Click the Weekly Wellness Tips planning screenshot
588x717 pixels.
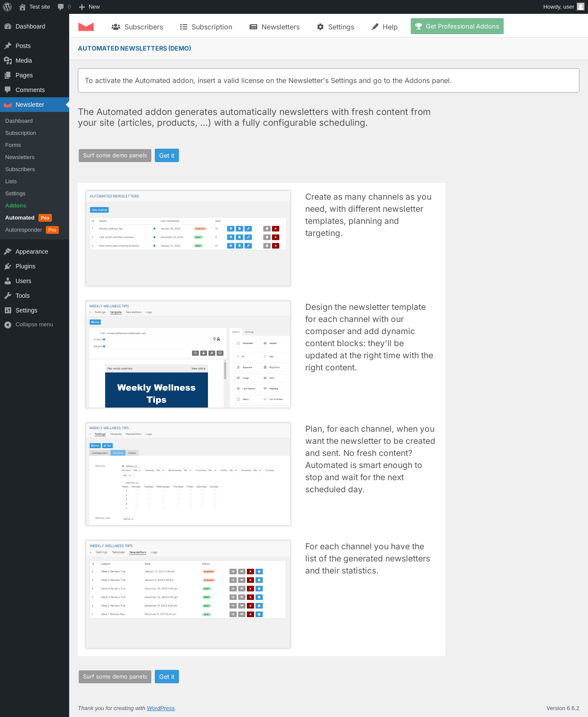188,474
